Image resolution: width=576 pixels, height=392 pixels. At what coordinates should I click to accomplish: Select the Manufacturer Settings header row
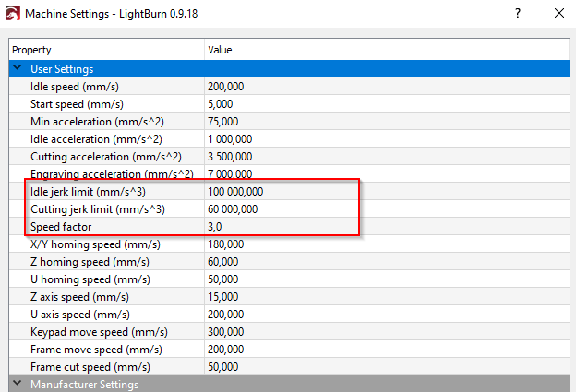[x=289, y=384]
